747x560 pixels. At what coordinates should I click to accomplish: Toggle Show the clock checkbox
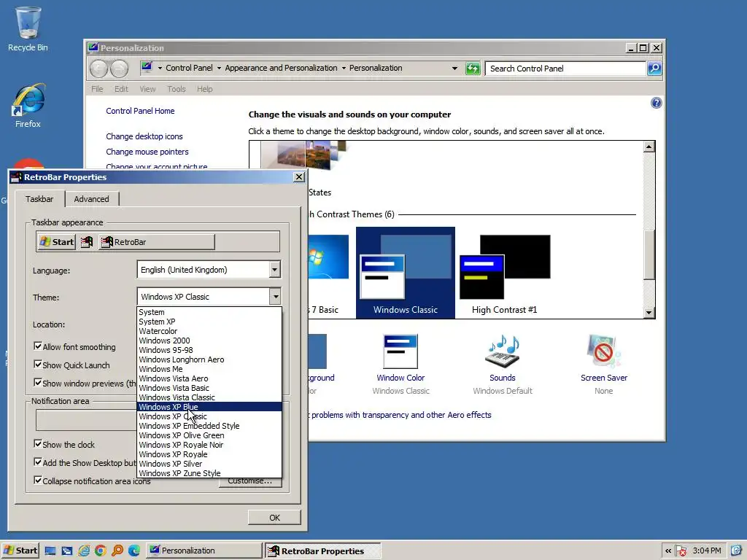click(38, 444)
